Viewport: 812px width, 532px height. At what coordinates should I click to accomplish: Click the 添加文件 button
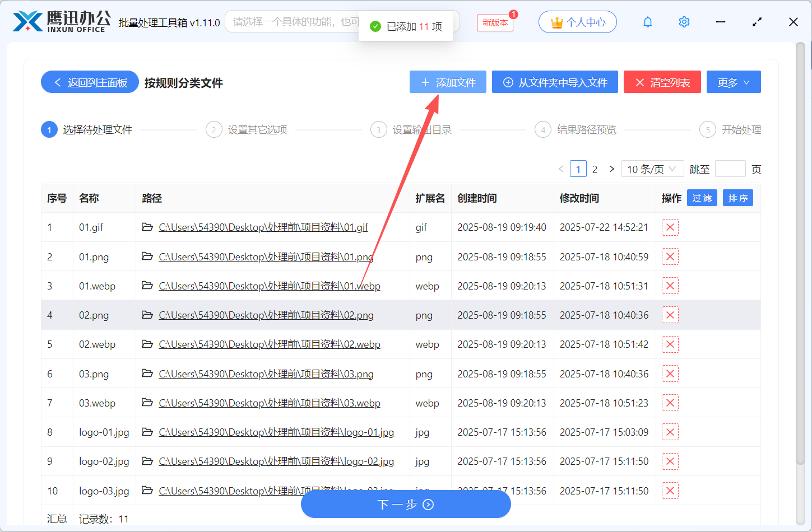tap(448, 82)
